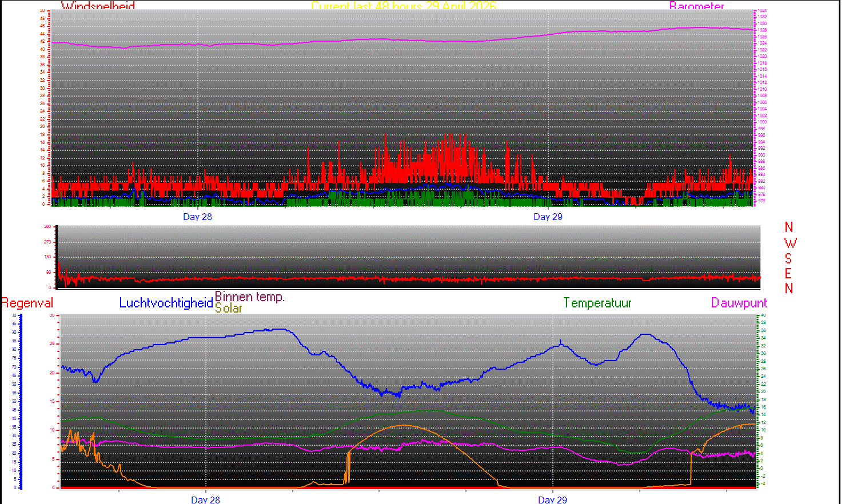
Task: Select the magenta Dauwpunt legend label
Action: click(x=739, y=303)
